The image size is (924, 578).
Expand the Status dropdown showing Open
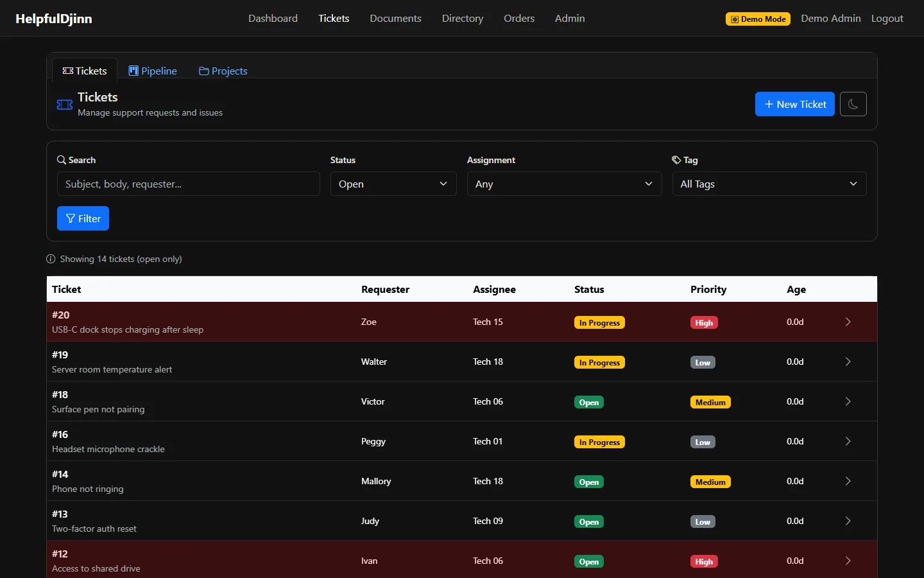(x=393, y=184)
